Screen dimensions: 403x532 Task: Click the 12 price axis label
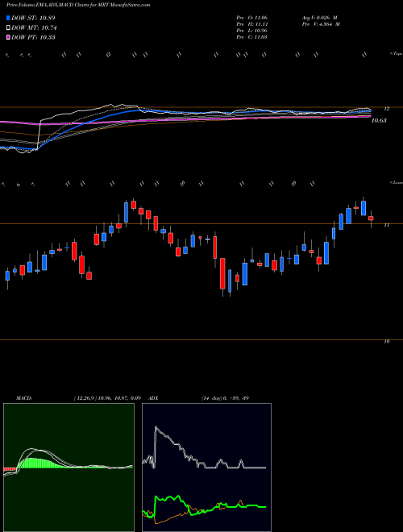[387, 109]
